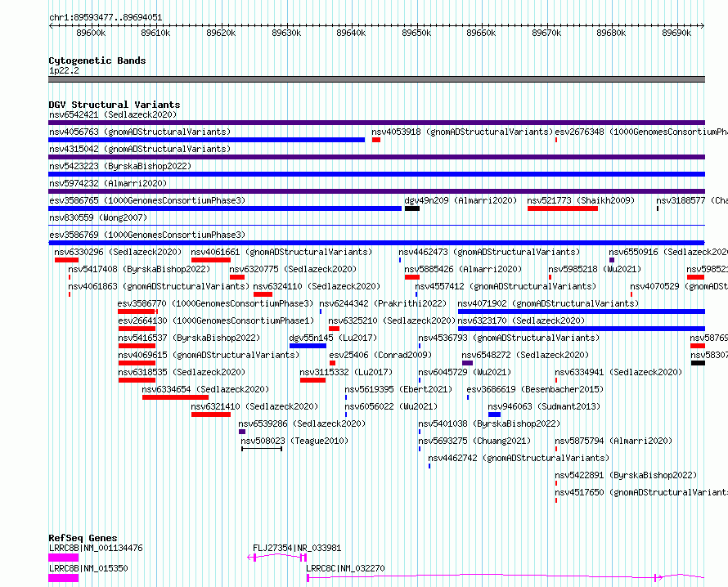Open the nsv6056022 (Wu2021) label
This screenshot has width=728, height=587.
[391, 406]
